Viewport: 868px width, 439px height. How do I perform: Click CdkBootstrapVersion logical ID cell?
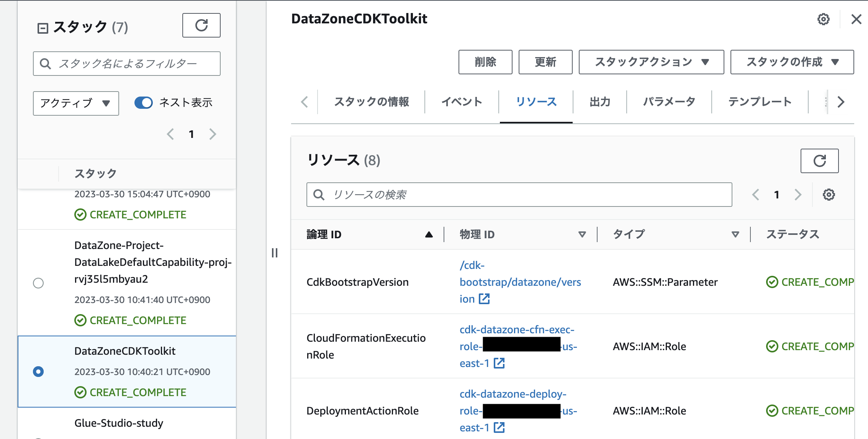click(x=357, y=282)
